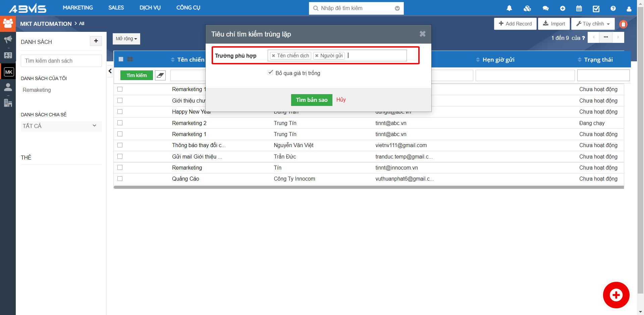Click the Tìm bản sao button
The width and height of the screenshot is (644, 315).
311,100
